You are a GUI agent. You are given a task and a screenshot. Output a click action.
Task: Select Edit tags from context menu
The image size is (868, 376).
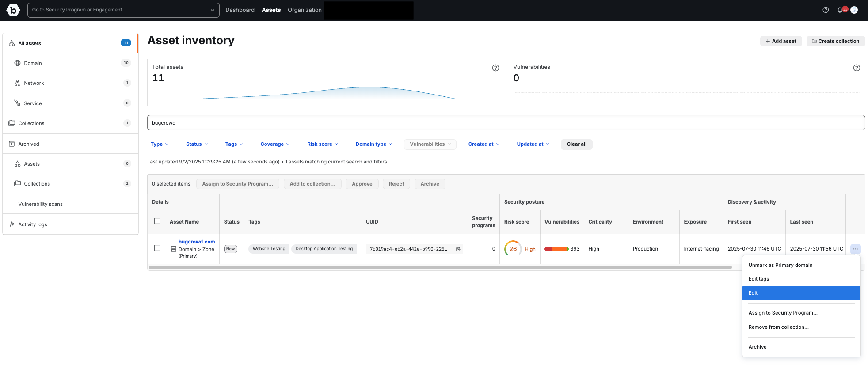pos(801,279)
